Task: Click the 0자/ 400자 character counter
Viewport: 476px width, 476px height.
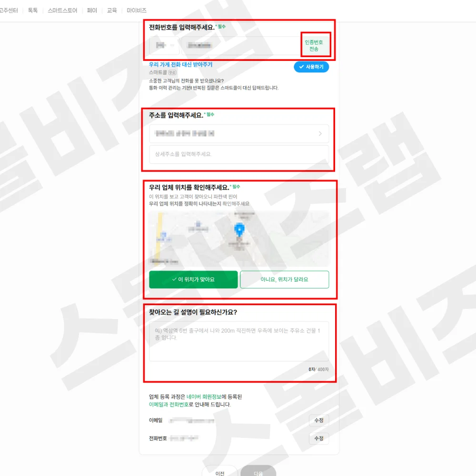Action: (318, 369)
